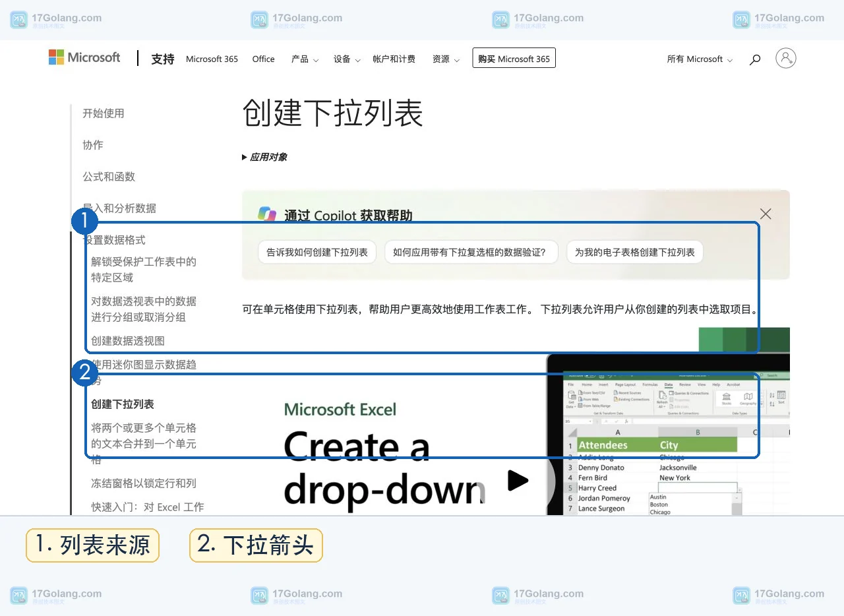Click the Copilot logo icon

pyautogui.click(x=267, y=214)
